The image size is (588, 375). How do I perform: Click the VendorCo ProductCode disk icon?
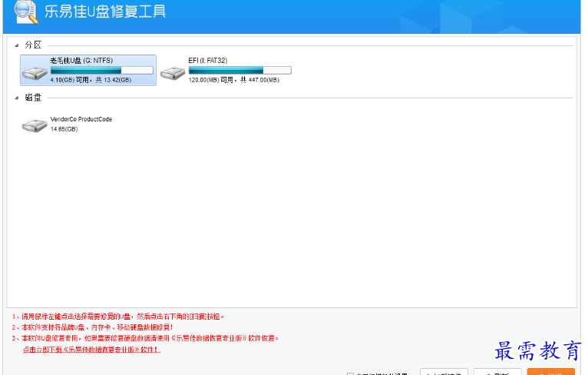[x=35, y=125]
